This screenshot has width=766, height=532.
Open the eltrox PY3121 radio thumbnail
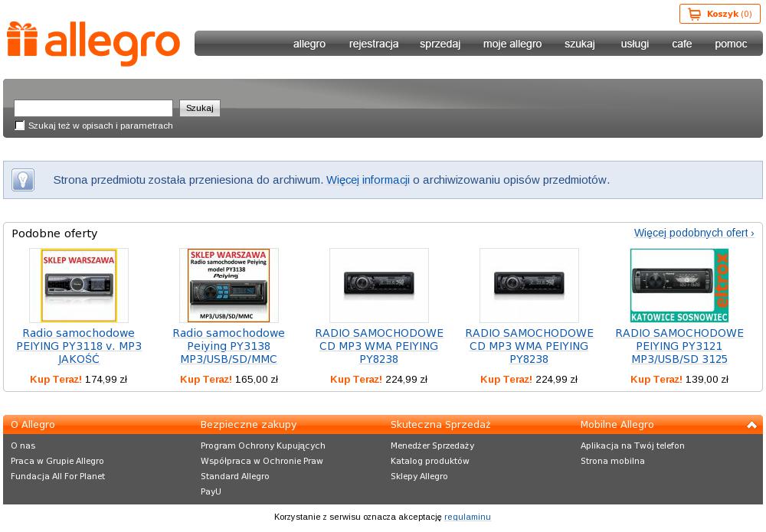click(679, 286)
